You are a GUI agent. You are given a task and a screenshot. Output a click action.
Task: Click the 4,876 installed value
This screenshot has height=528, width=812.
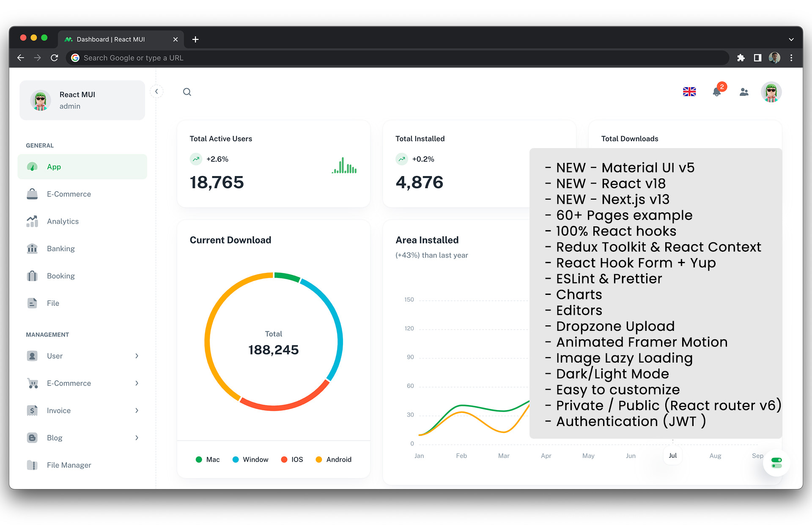point(419,182)
